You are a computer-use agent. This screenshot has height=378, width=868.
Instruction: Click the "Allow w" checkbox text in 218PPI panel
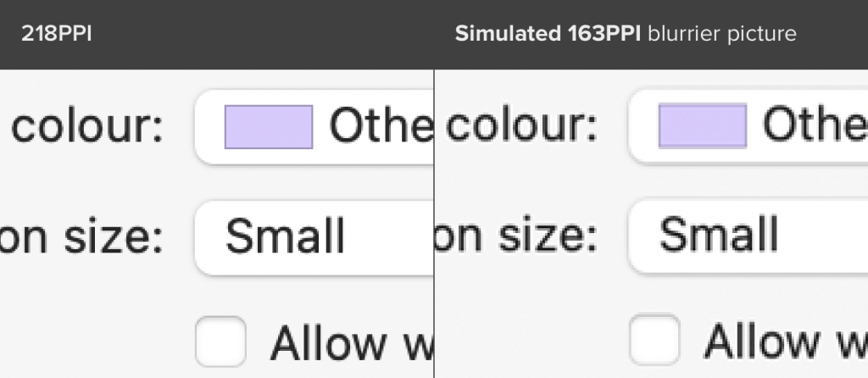[x=351, y=342]
